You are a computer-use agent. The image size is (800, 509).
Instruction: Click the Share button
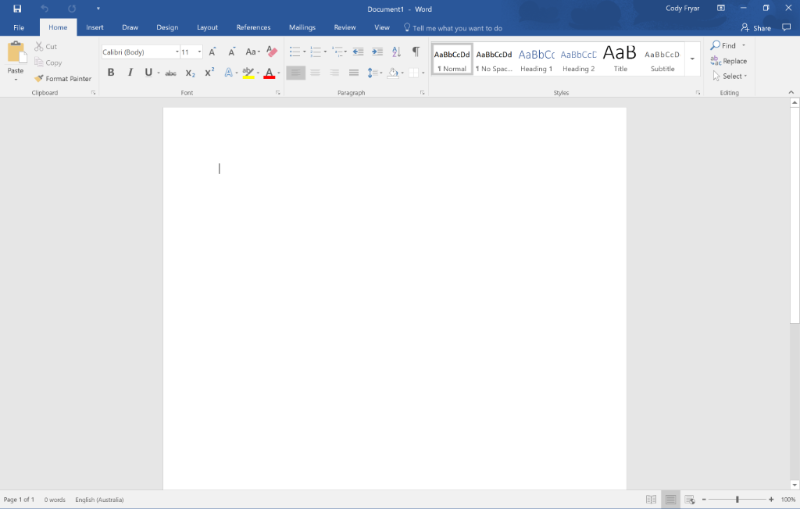(x=756, y=28)
